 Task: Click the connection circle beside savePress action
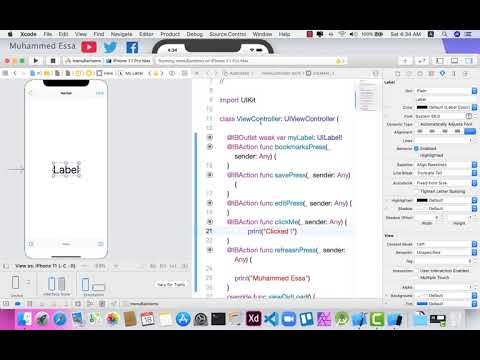point(210,174)
